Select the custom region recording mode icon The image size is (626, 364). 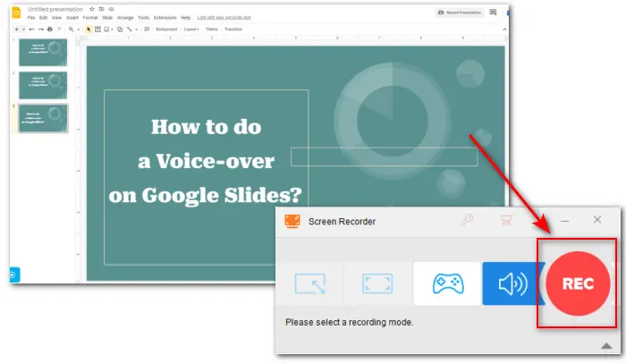(x=309, y=284)
